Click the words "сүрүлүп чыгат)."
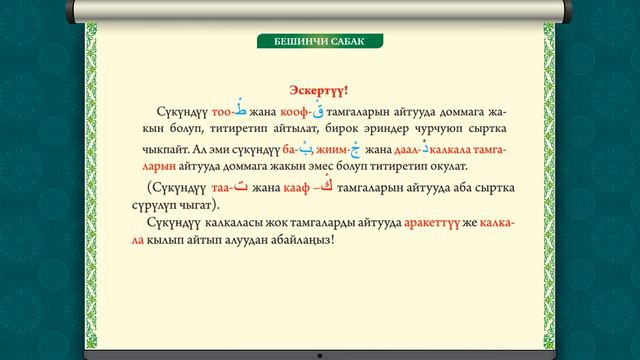The image size is (640, 360). click(x=176, y=205)
